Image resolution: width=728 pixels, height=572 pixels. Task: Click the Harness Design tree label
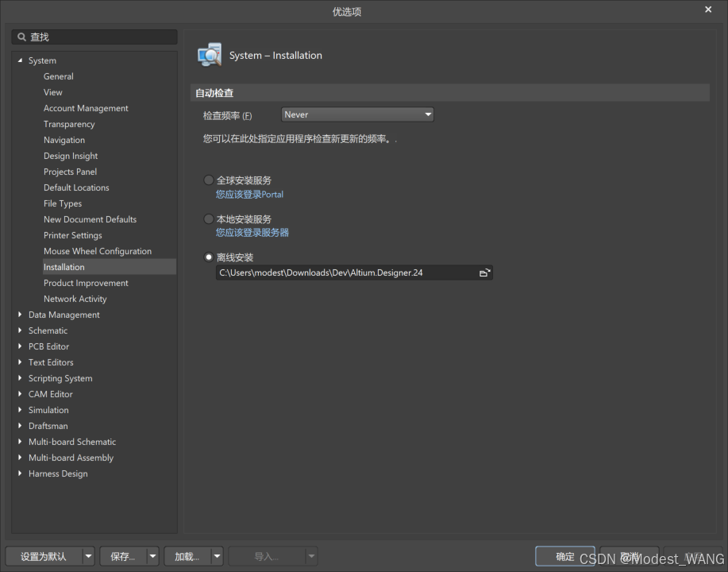(58, 473)
